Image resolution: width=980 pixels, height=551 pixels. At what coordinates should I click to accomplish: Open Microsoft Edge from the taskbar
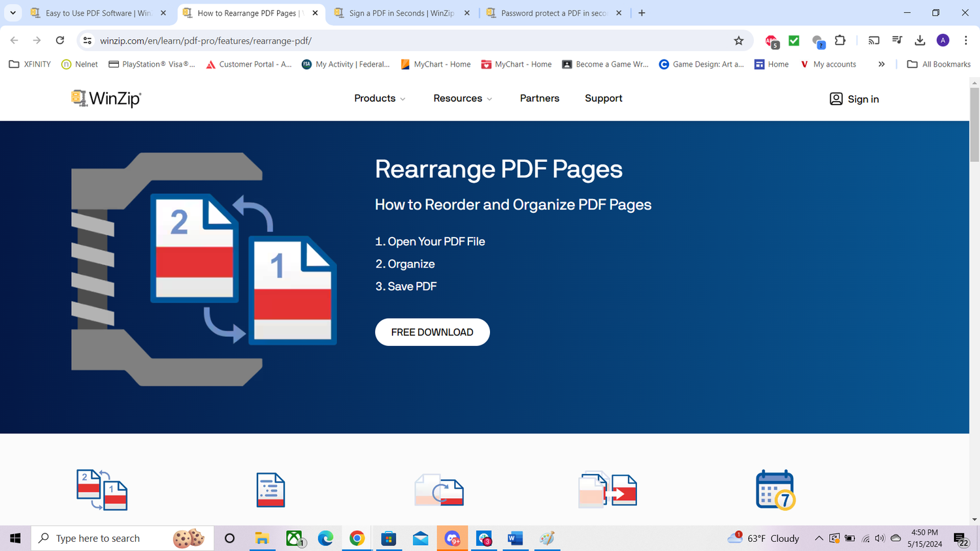click(x=325, y=539)
